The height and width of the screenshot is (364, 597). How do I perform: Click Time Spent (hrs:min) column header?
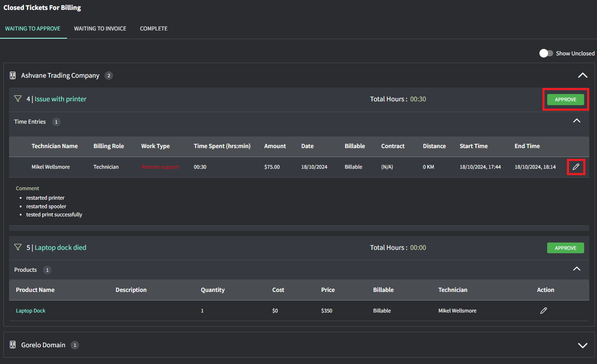[222, 146]
